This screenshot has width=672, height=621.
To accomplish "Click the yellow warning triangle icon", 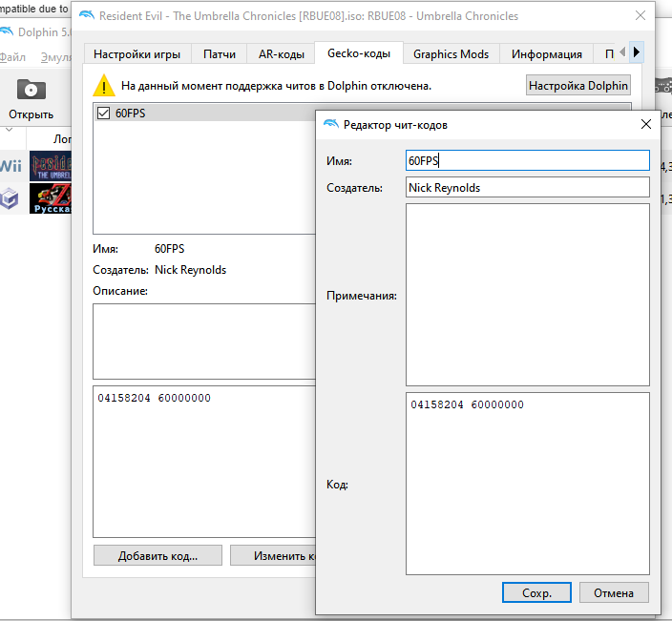I will click(x=104, y=85).
